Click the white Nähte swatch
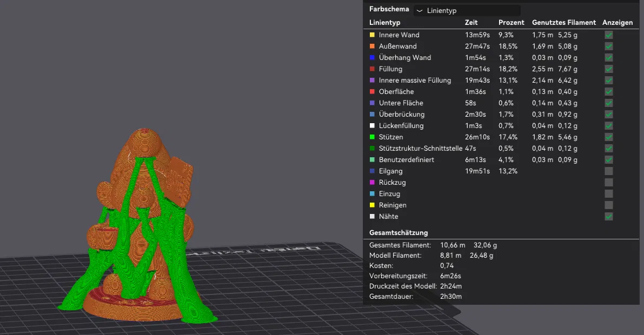Viewport: 644px width, 335px height. (x=372, y=216)
